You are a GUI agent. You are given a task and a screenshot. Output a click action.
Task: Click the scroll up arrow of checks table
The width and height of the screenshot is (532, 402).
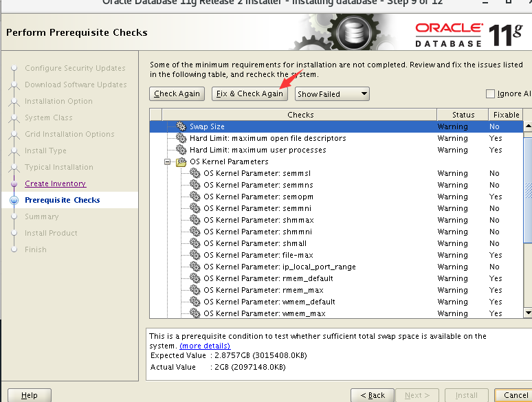pyautogui.click(x=528, y=126)
